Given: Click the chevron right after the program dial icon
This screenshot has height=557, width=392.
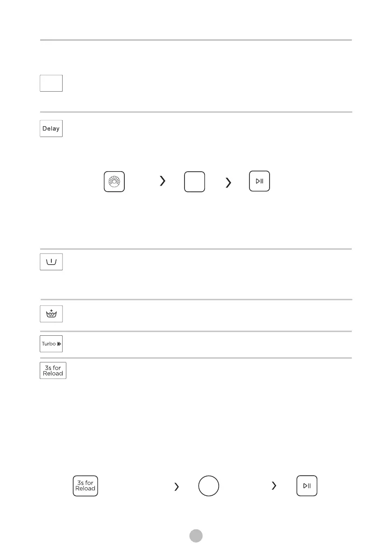Looking at the screenshot, I should (163, 181).
